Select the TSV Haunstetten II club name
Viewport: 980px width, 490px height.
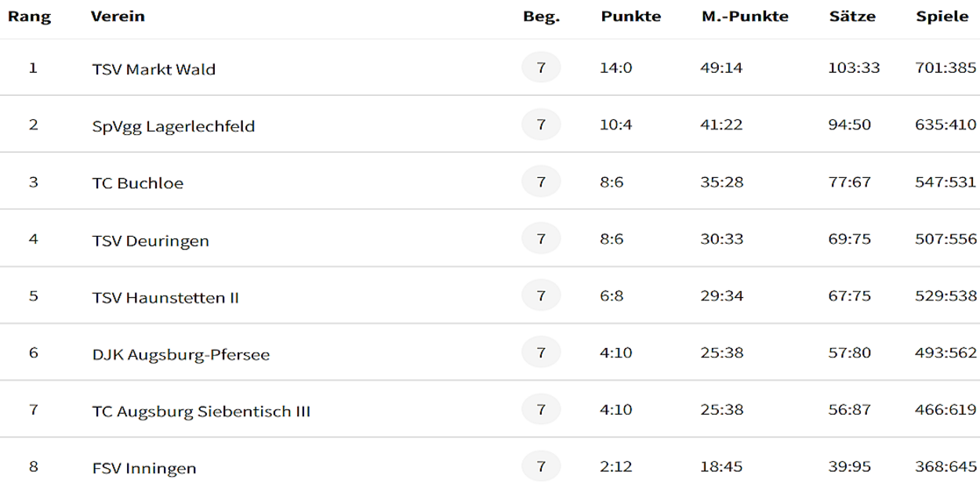[165, 298]
